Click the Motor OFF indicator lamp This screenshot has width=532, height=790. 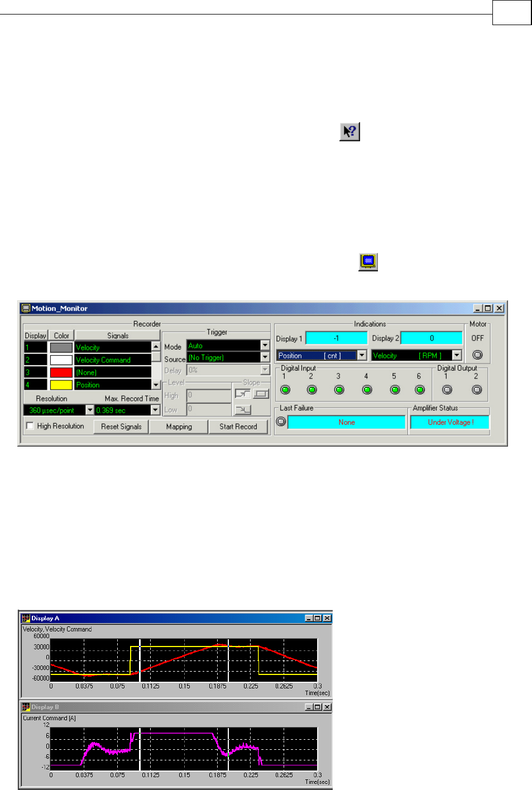477,355
